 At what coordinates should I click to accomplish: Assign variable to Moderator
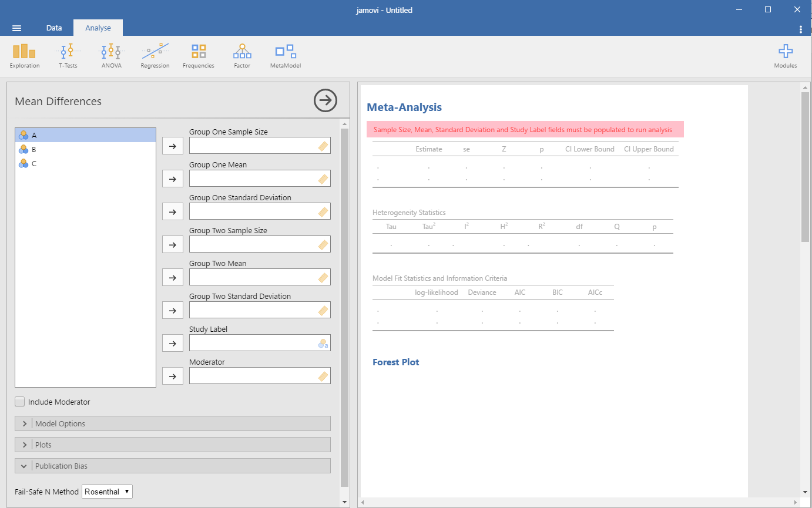(x=173, y=376)
